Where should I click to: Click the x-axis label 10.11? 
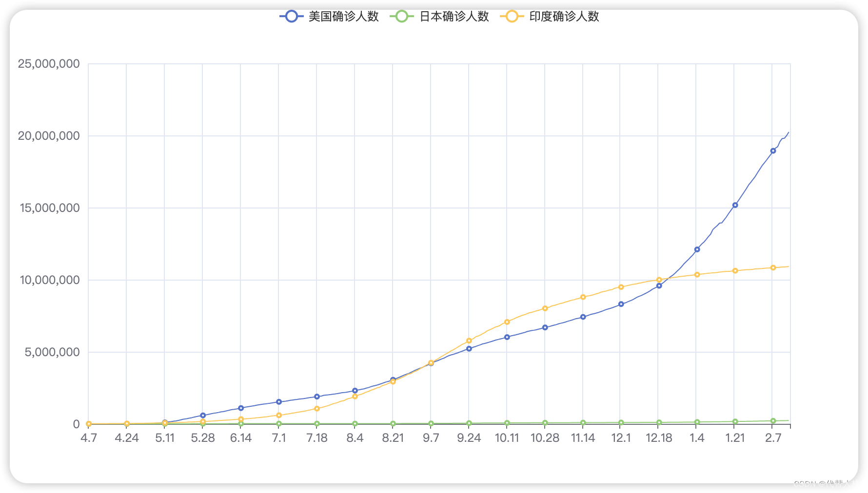pos(507,438)
